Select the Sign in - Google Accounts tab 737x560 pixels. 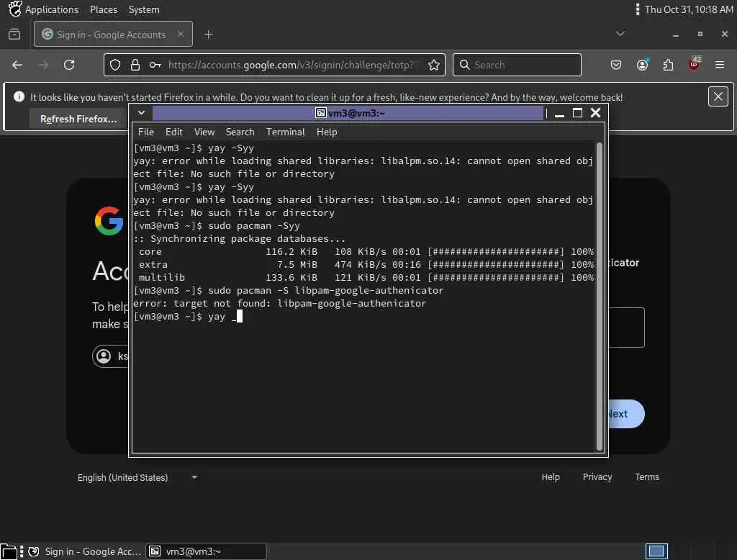tap(113, 34)
